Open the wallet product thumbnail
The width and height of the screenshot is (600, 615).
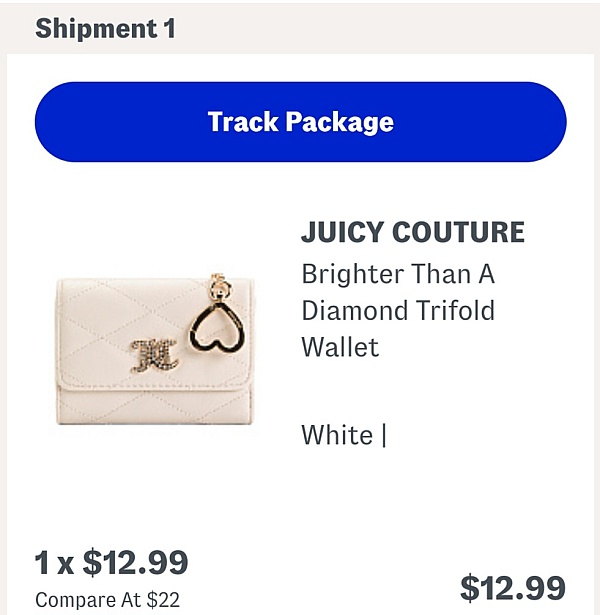coord(155,350)
